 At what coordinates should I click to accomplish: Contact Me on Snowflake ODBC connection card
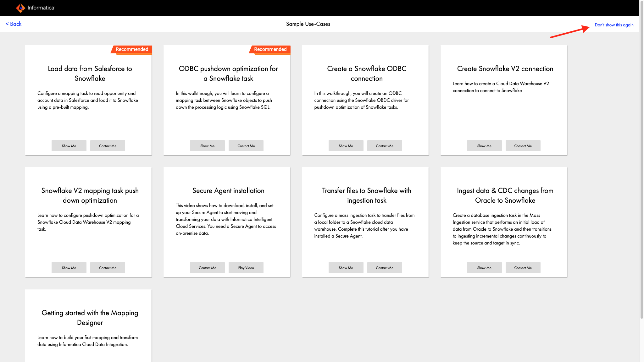point(384,146)
